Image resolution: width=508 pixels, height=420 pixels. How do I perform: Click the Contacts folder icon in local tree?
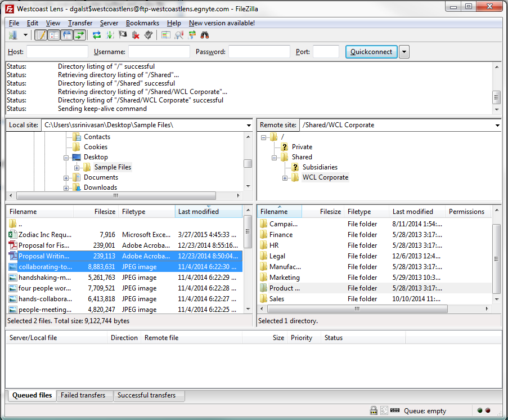click(77, 137)
